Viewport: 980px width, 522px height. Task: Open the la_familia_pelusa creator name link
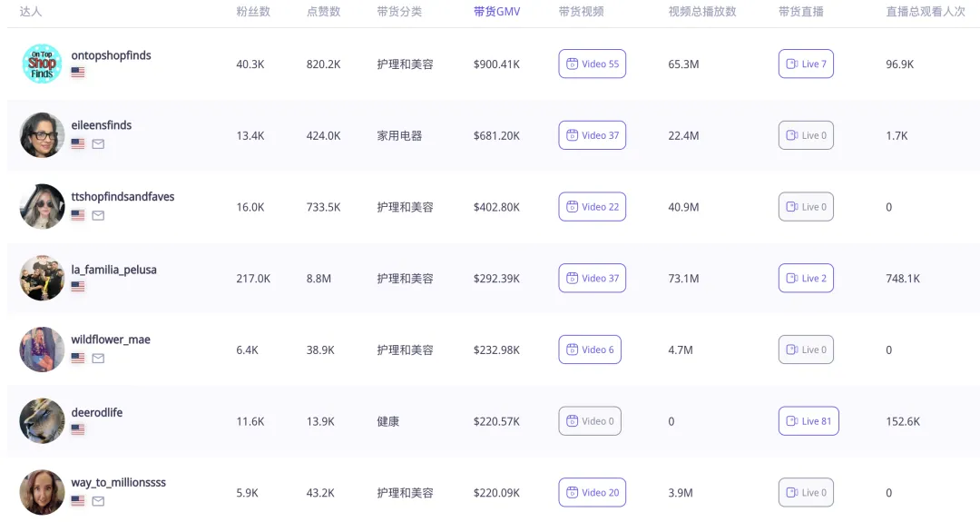click(113, 270)
